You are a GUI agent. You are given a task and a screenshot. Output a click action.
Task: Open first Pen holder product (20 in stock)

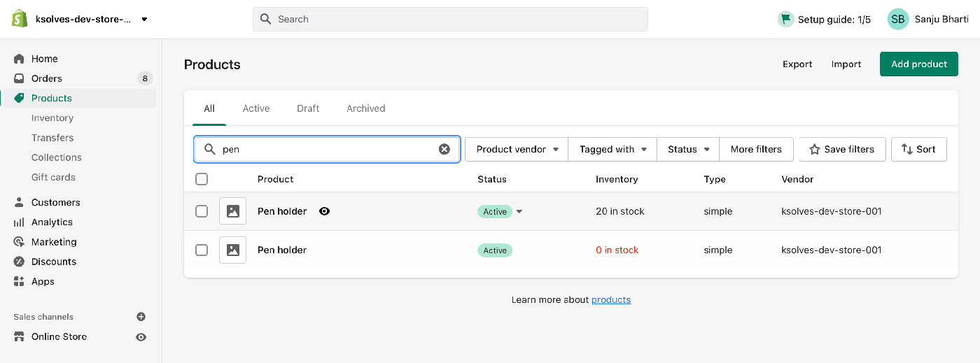282,211
